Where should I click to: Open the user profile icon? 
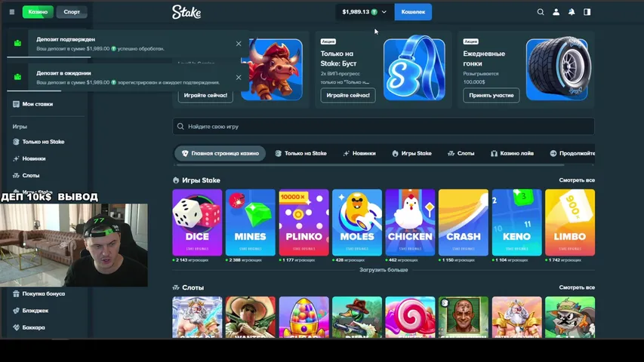coord(556,12)
